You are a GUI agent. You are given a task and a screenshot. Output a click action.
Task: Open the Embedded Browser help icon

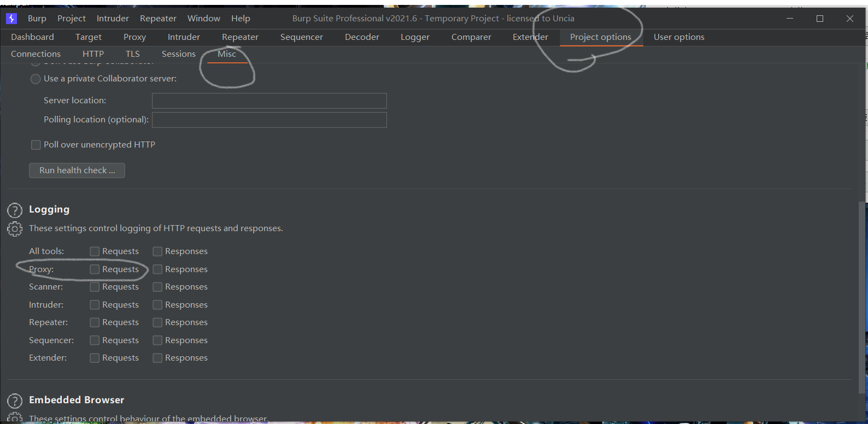pos(15,401)
